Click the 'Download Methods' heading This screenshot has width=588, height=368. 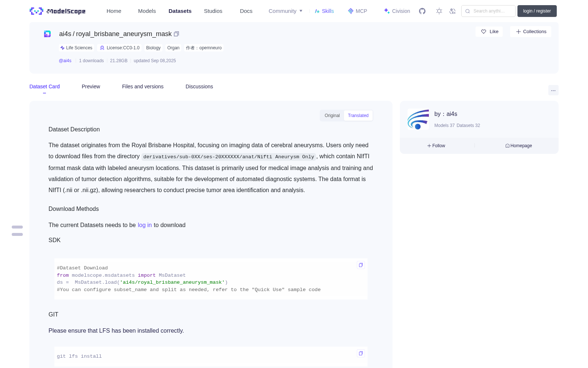73,209
